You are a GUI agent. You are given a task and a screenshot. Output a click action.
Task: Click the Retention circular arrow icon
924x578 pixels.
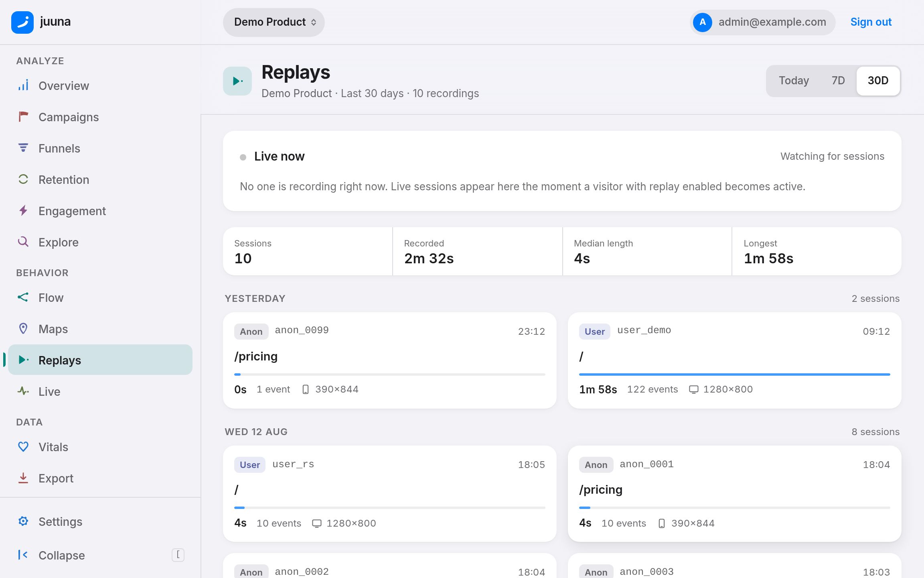(x=23, y=179)
